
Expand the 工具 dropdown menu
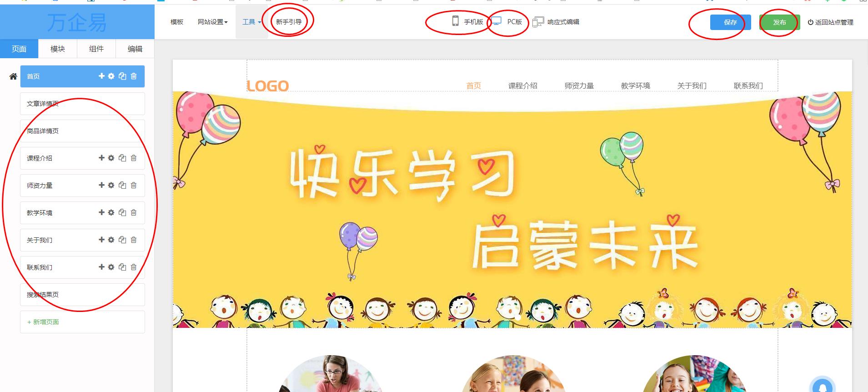[x=251, y=22]
